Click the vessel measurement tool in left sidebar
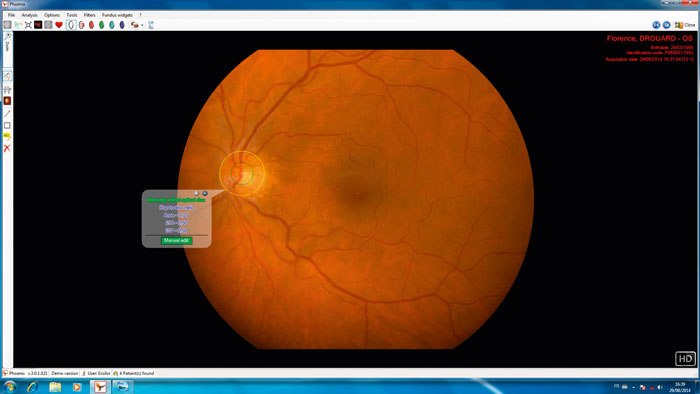The width and height of the screenshot is (700, 394). (7, 90)
